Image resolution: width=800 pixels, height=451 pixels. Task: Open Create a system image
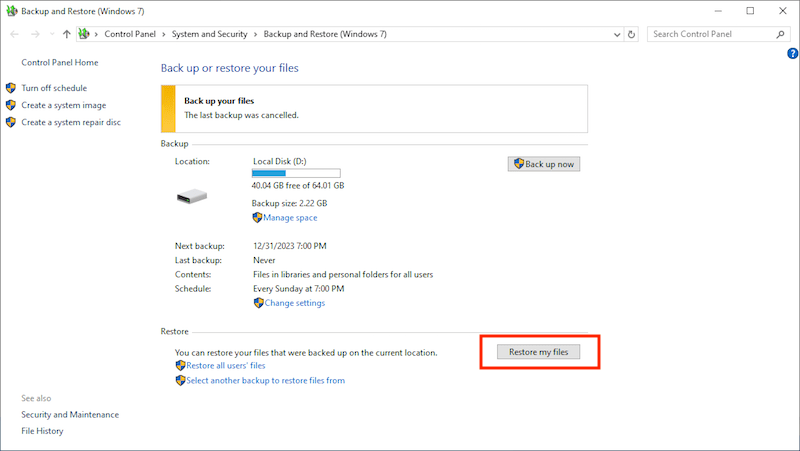tap(64, 105)
